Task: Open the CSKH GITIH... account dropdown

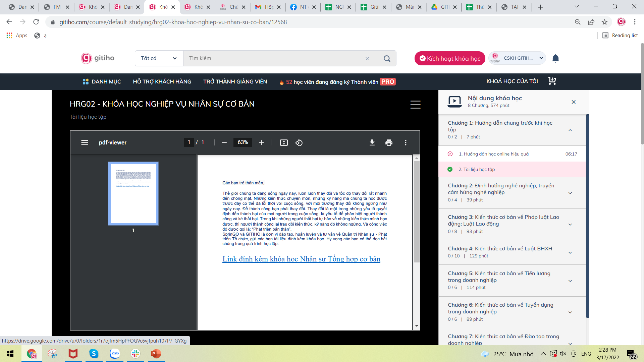Action: point(517,58)
